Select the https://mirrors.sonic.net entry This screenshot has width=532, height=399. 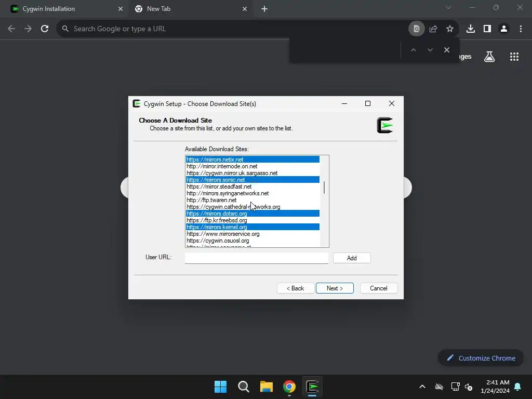(x=252, y=179)
